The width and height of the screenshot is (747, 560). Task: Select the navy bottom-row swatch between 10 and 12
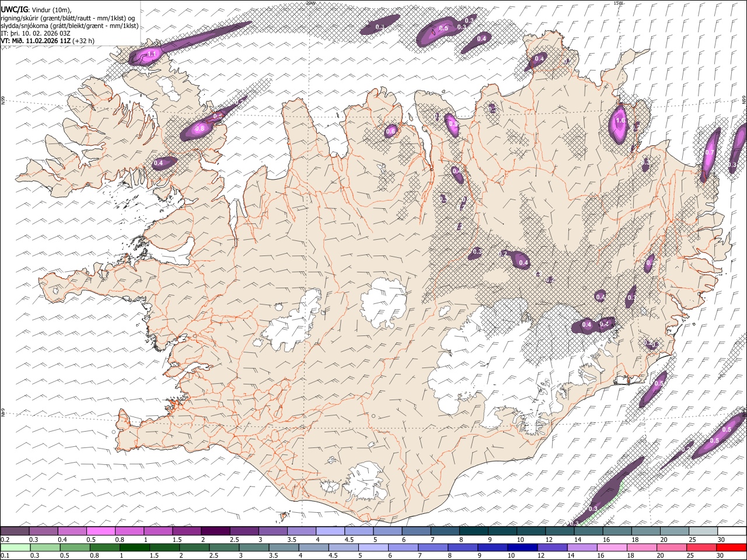tap(522, 547)
